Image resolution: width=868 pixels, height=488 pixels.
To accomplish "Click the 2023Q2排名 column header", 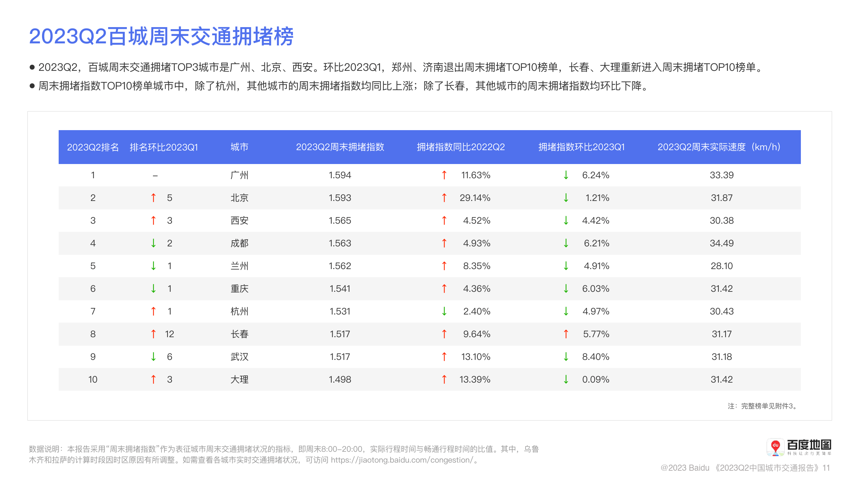I will click(93, 147).
